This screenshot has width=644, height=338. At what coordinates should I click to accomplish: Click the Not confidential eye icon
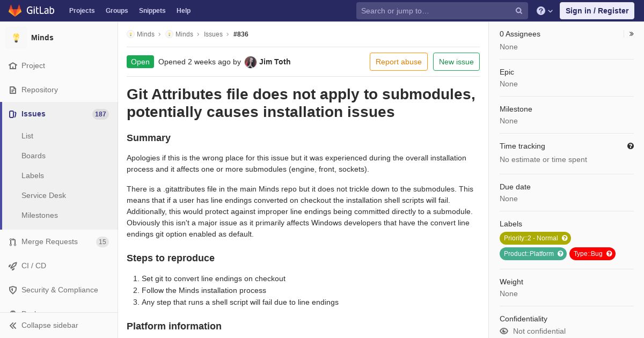[504, 332]
